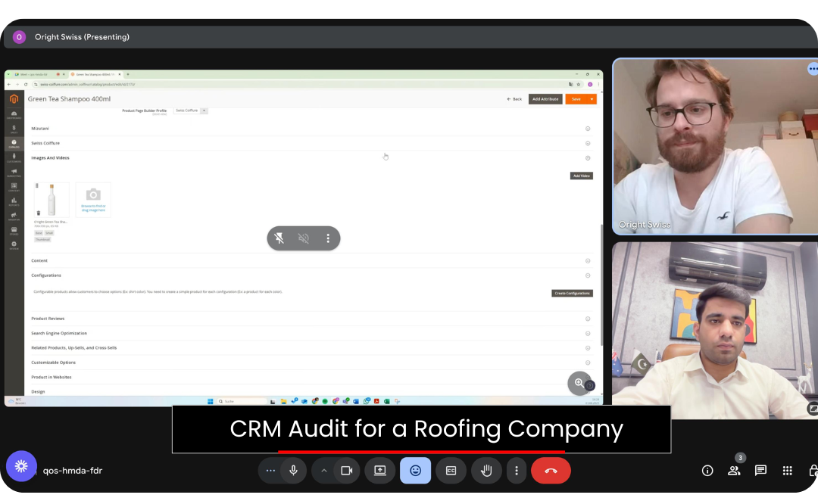Open more options on presentation overlay
The width and height of the screenshot is (818, 504).
pos(328,238)
